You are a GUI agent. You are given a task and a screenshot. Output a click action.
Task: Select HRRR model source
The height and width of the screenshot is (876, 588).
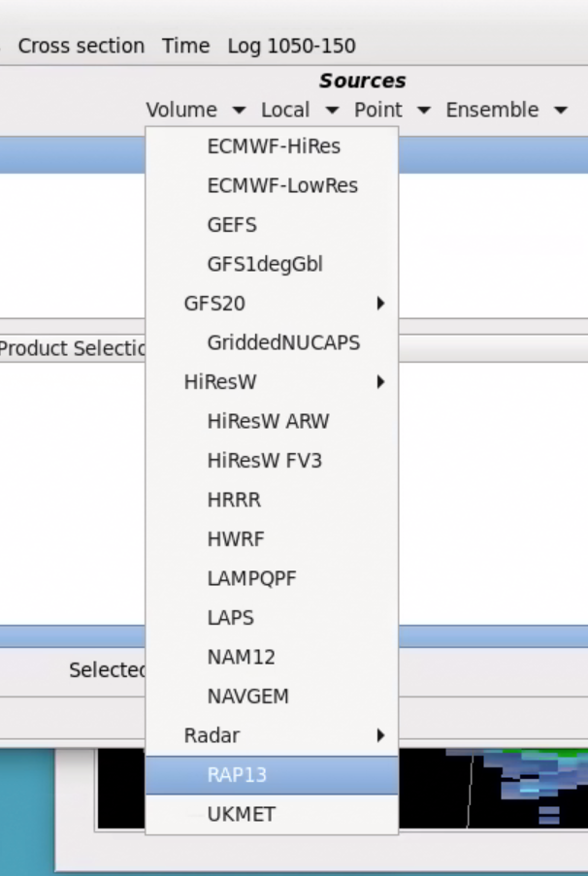[273, 500]
